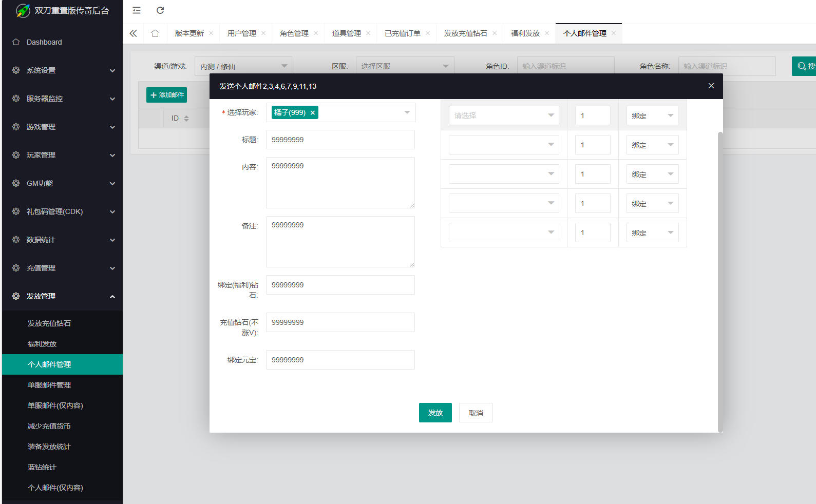Open the 选择玩家 dropdown

(407, 112)
